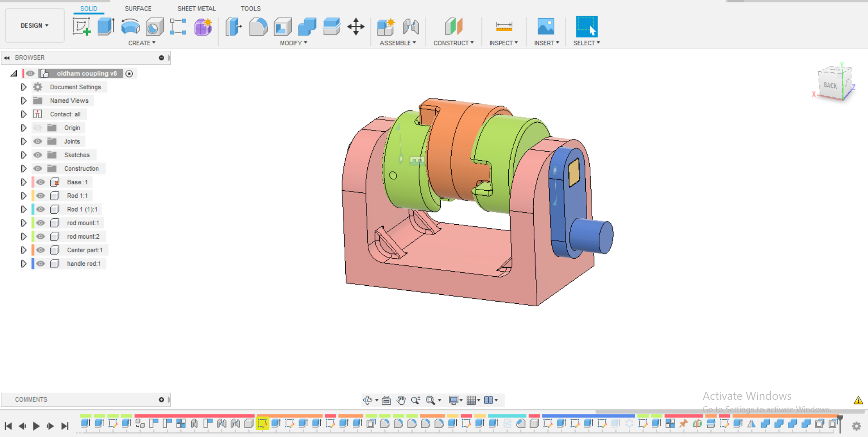Switch to the SHEET METAL tab
The height and width of the screenshot is (437, 868).
(197, 9)
